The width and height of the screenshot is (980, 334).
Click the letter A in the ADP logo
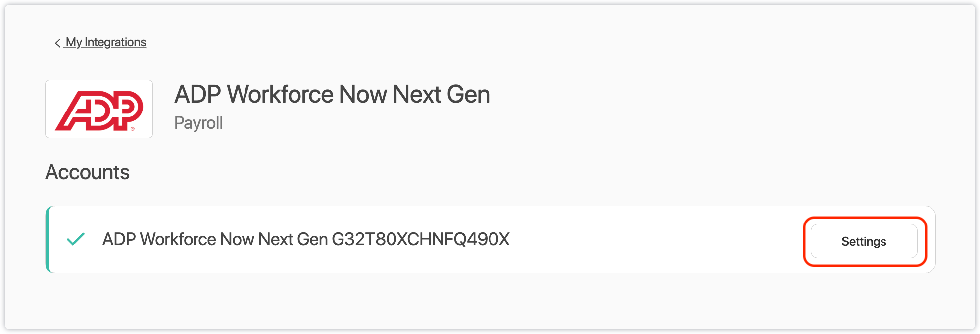74,111
